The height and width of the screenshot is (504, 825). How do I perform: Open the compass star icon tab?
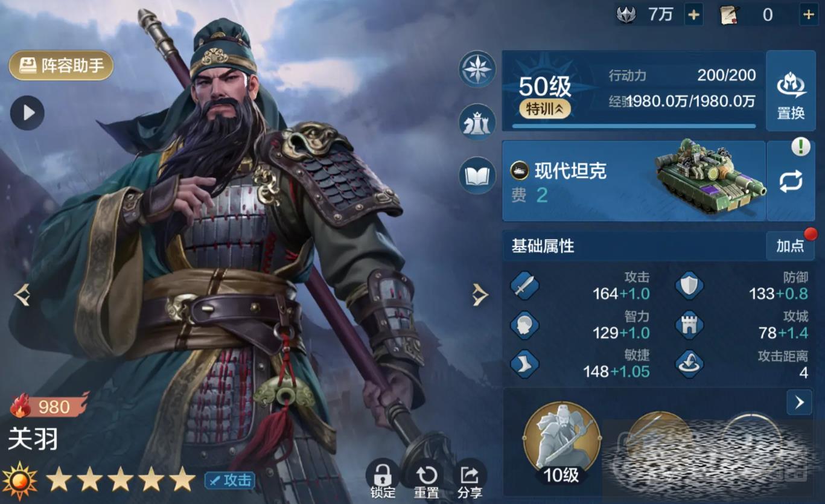[477, 69]
